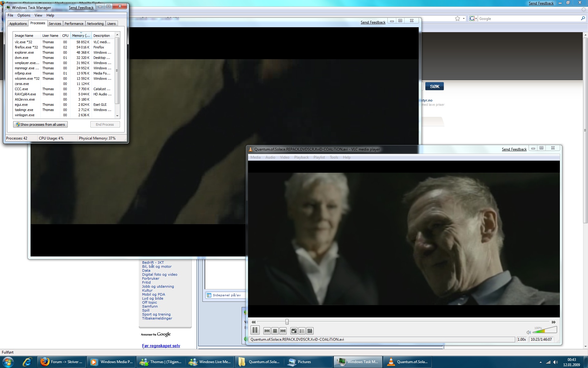Screen dimensions: 588x368
Task: Mute audio via VLC speaker icon
Action: pos(529,332)
